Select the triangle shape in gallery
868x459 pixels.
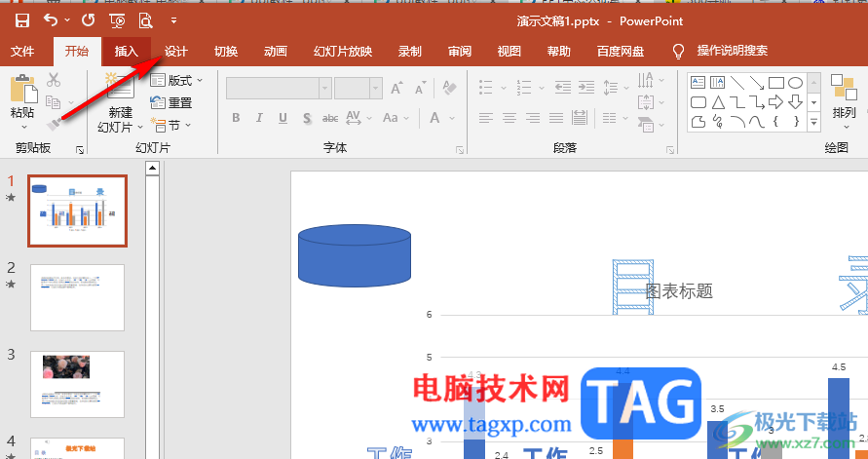coord(718,102)
